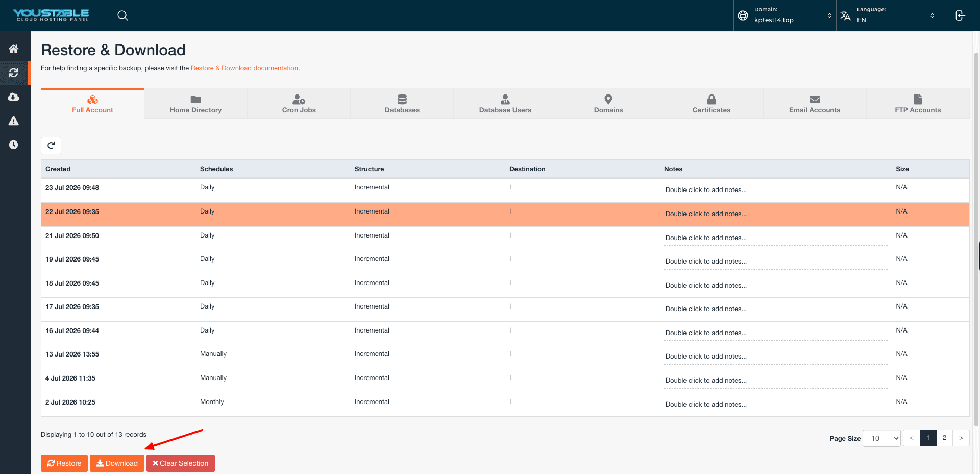Switch to the Databases tab
This screenshot has height=474, width=980.
(402, 104)
